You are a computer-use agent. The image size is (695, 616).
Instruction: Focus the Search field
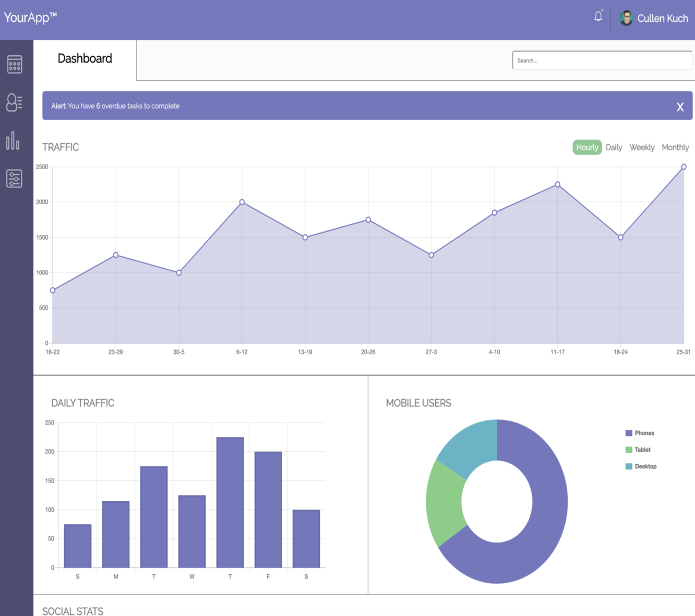602,61
